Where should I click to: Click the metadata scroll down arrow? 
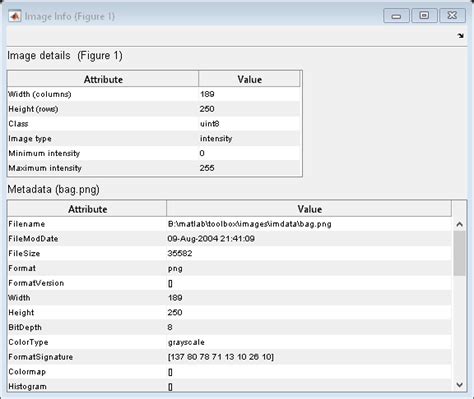coord(459,385)
